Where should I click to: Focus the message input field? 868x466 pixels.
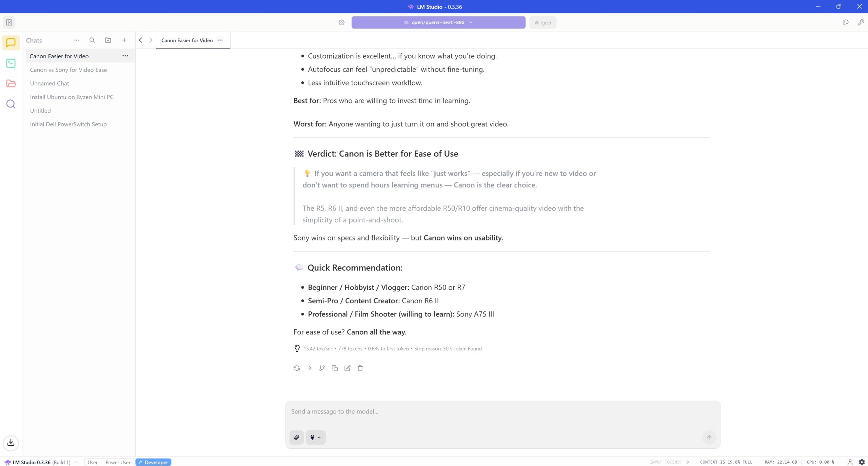pos(502,411)
